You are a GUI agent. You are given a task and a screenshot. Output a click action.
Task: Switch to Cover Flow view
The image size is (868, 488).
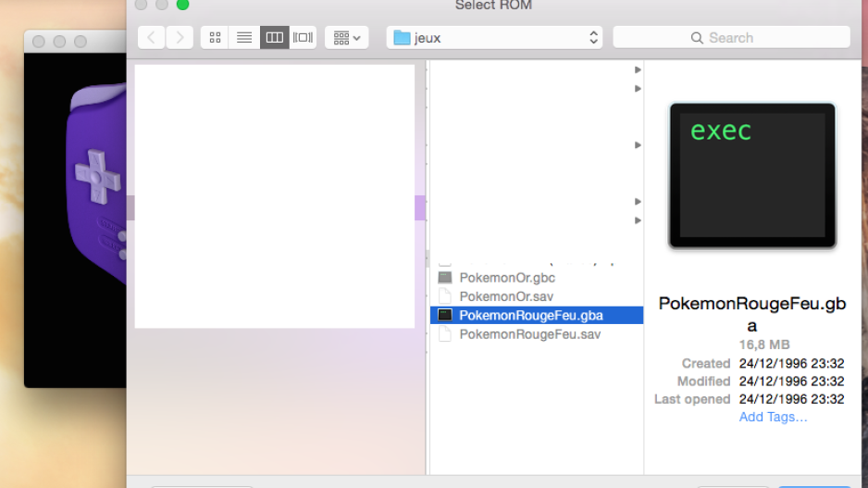click(x=303, y=38)
